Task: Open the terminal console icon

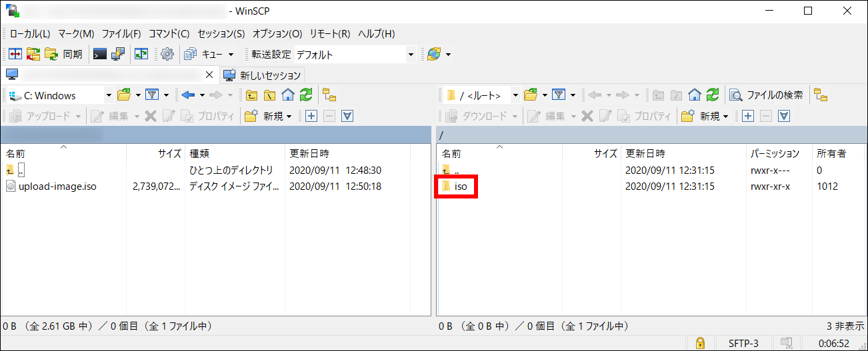Action: click(x=100, y=55)
